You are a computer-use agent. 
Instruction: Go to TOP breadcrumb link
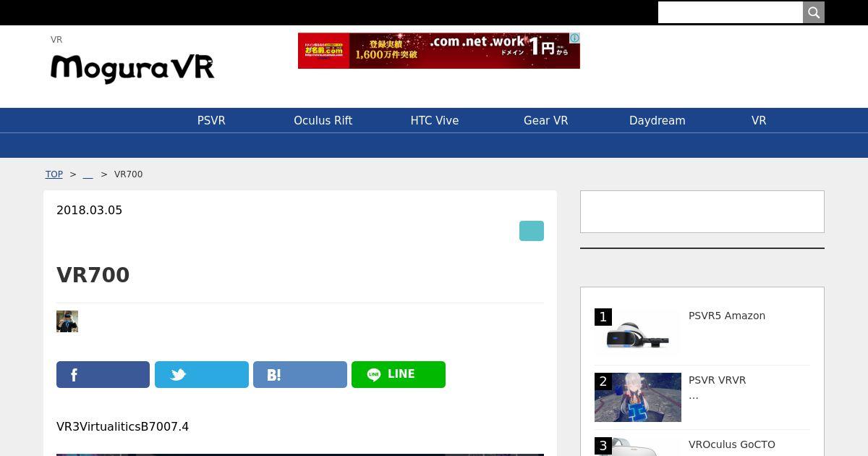pyautogui.click(x=54, y=174)
